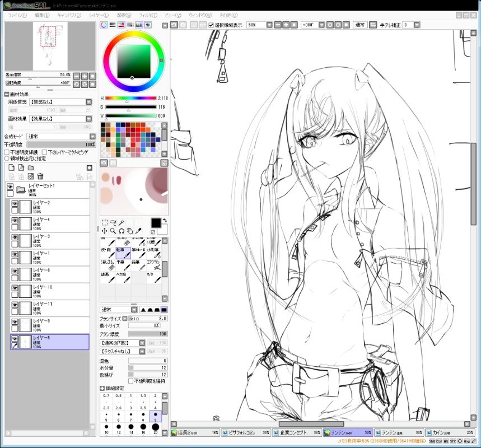Open the レイヤー menu
Screen dimensions: 481x448
(99, 15)
